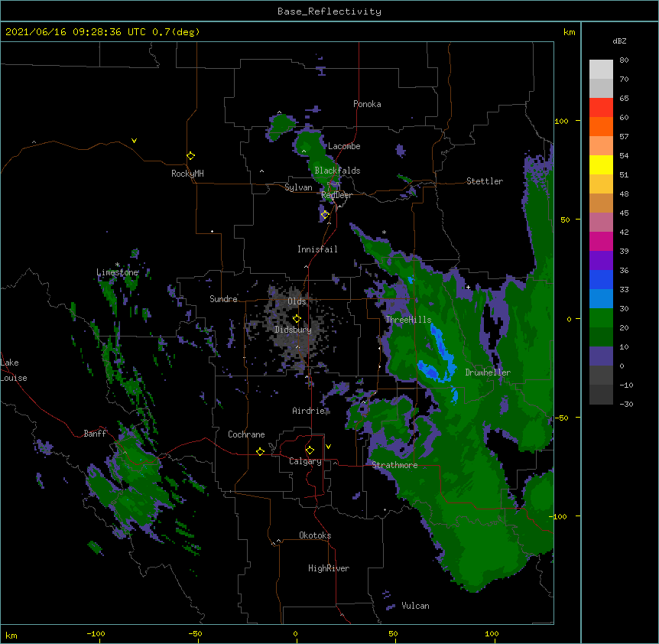This screenshot has width=659, height=644.
Task: Select the Stettler label
Action: pos(485,181)
